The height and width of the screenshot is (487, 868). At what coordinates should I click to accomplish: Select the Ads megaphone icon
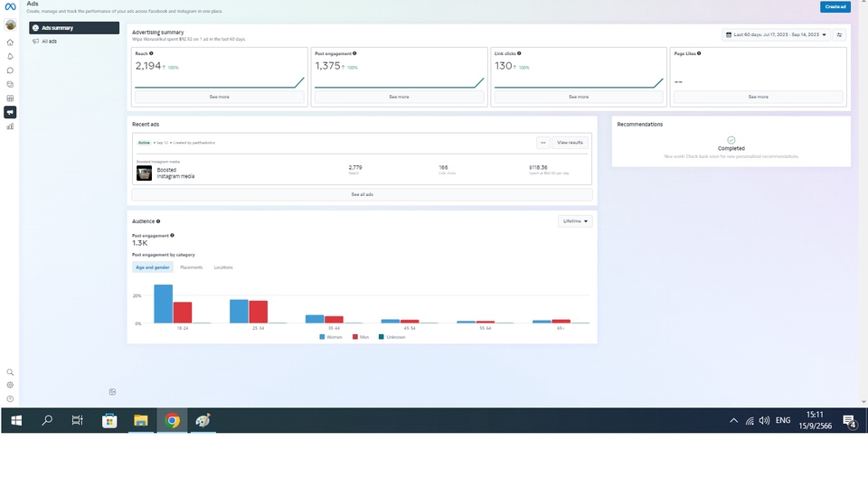point(10,112)
